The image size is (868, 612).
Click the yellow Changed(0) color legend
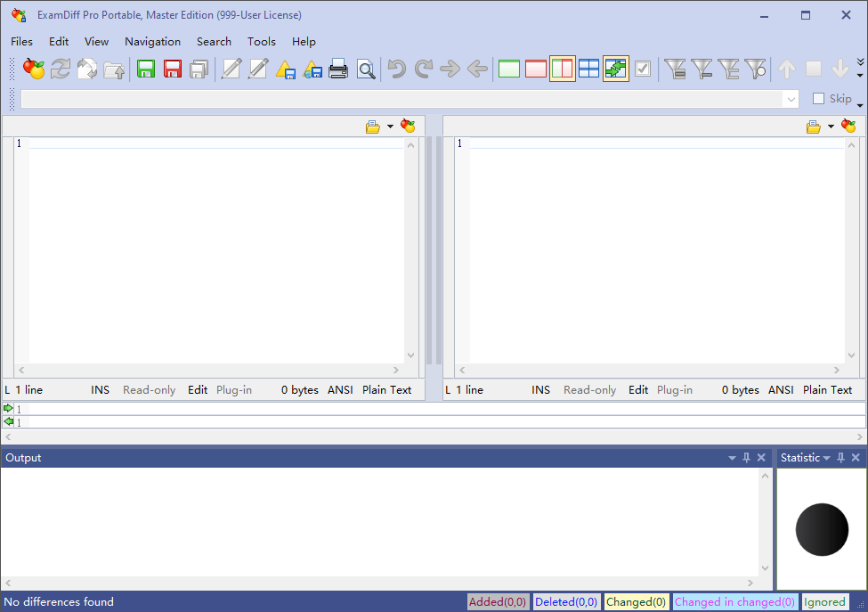pyautogui.click(x=636, y=602)
